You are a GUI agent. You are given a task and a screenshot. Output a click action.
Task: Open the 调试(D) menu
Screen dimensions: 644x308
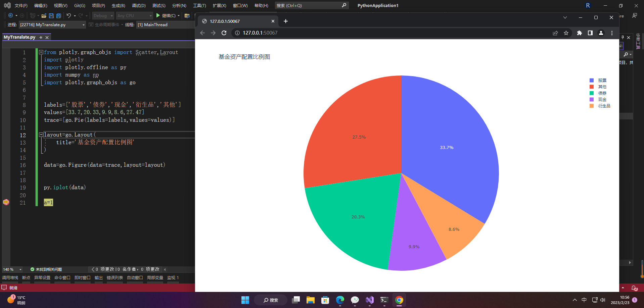[x=139, y=6]
